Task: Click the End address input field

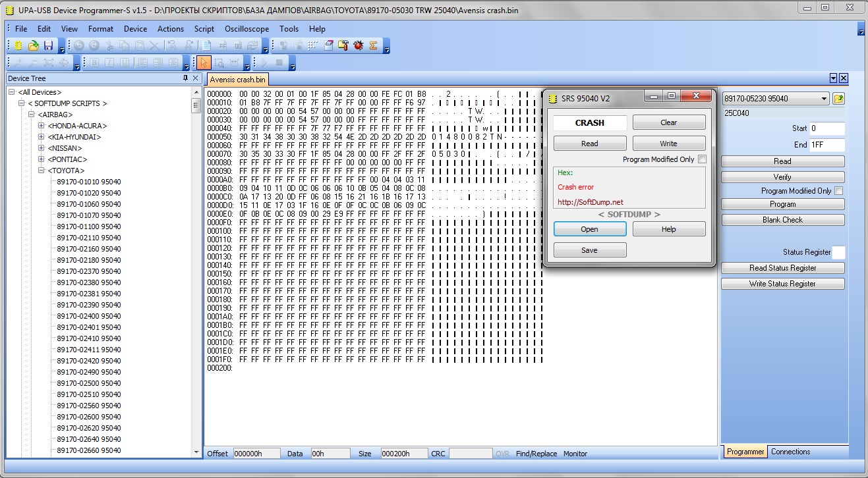Action: coord(826,144)
